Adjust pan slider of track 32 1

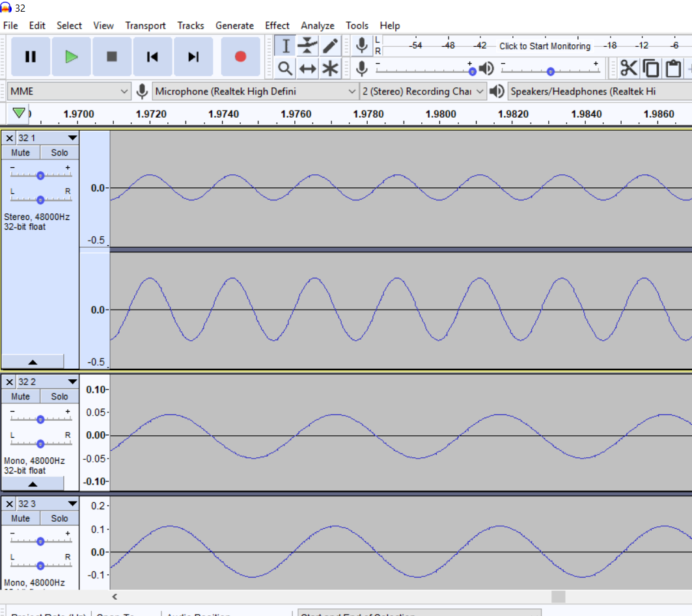click(x=40, y=200)
